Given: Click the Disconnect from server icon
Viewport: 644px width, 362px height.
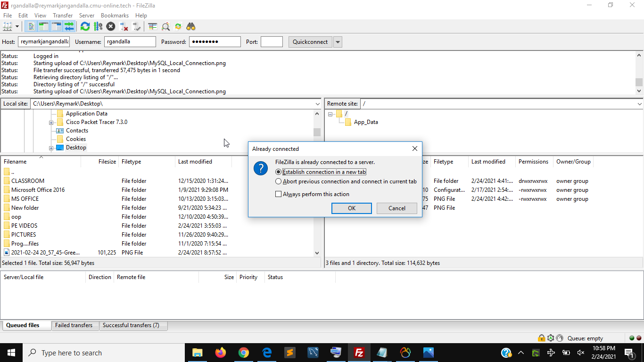Looking at the screenshot, I should click(124, 26).
